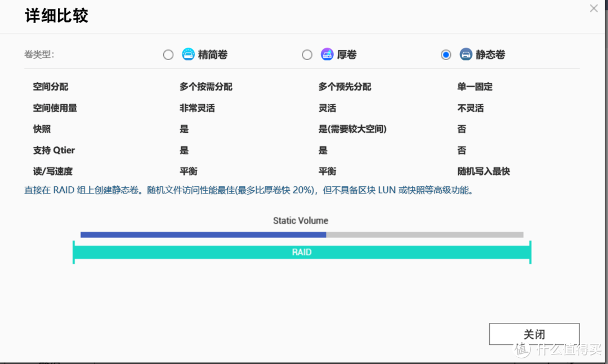Click the blue static volume description text
Image resolution: width=608 pixels, height=364 pixels.
tap(249, 190)
